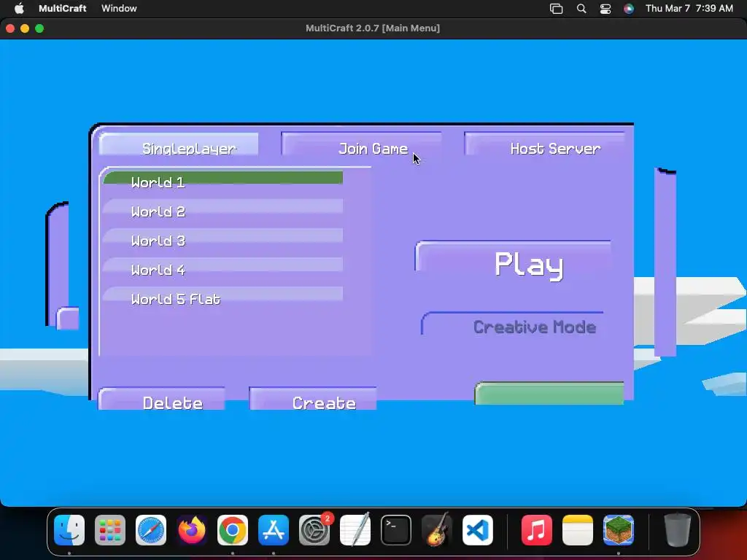Open Spotlight search in the menu bar
747x560 pixels.
pos(581,9)
